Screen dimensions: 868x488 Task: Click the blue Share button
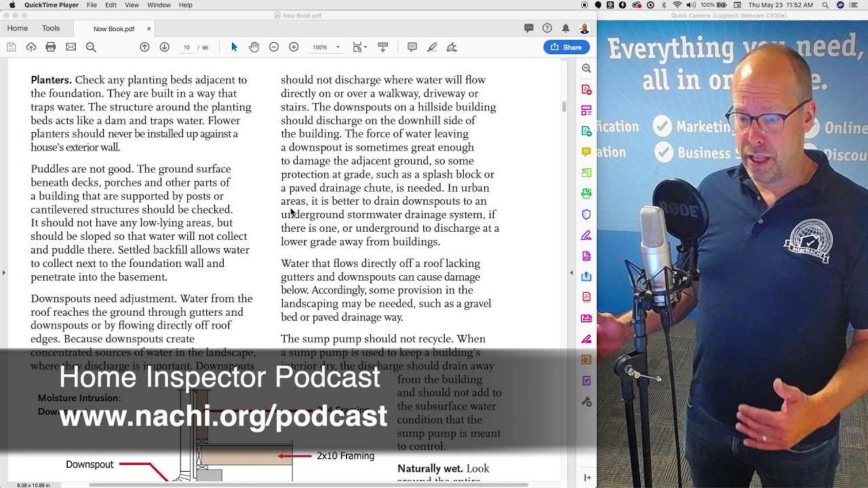point(566,47)
